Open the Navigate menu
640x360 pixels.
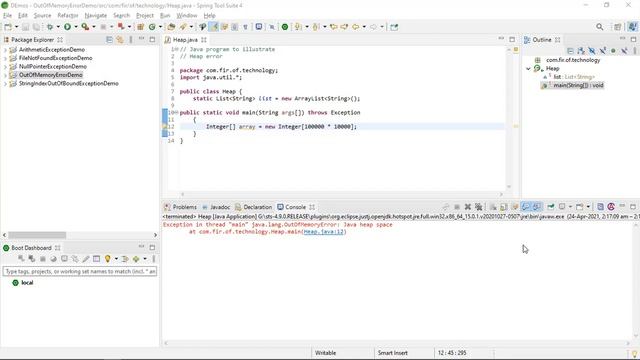tap(96, 16)
